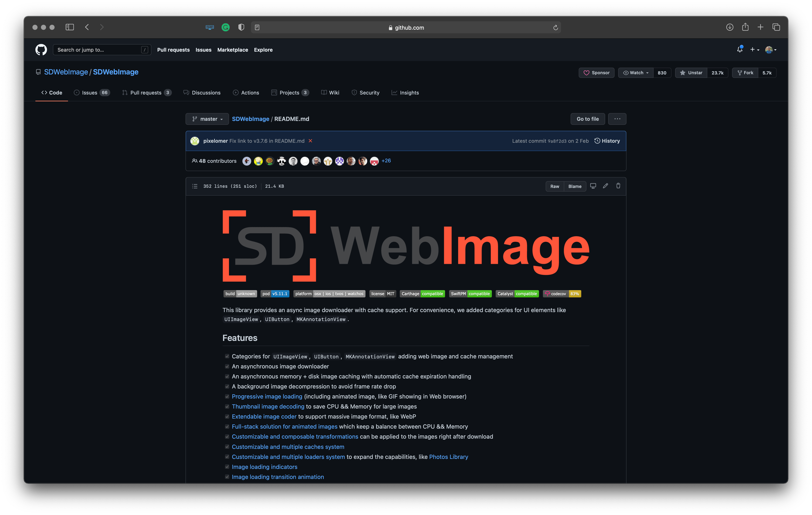Open the Photos Library link
The height and width of the screenshot is (515, 812).
[x=448, y=457]
